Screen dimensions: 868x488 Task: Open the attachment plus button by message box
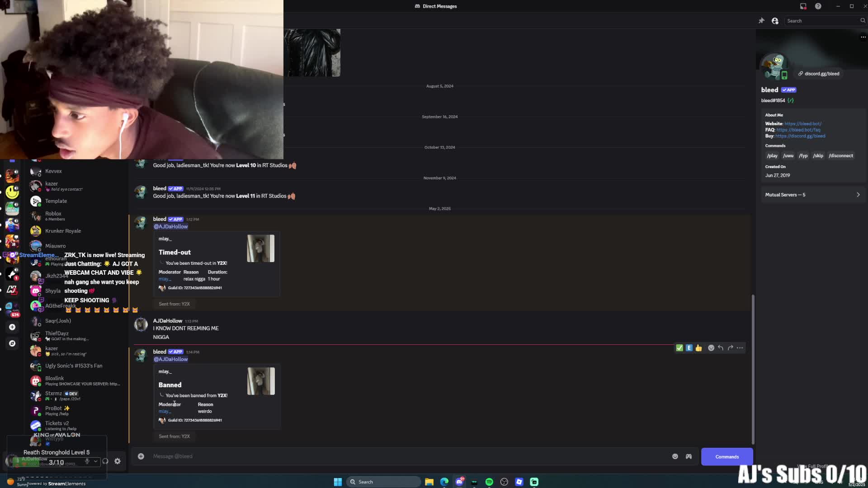click(141, 456)
